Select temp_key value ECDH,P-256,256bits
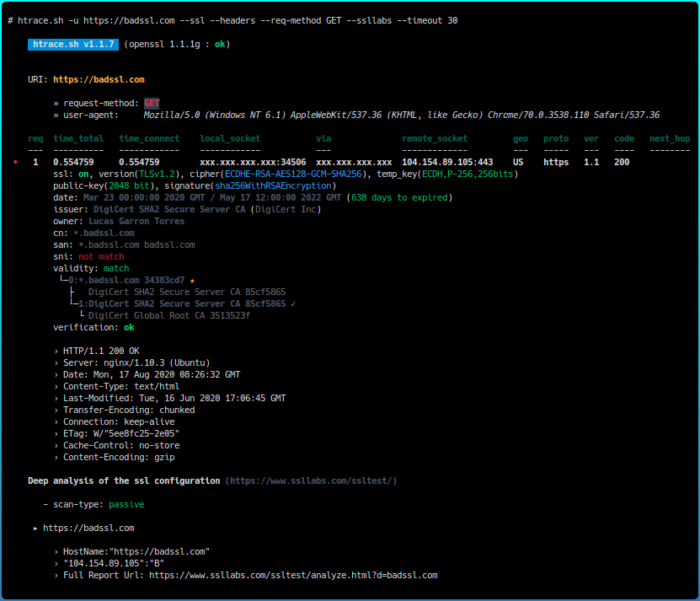The image size is (700, 601). pos(468,174)
